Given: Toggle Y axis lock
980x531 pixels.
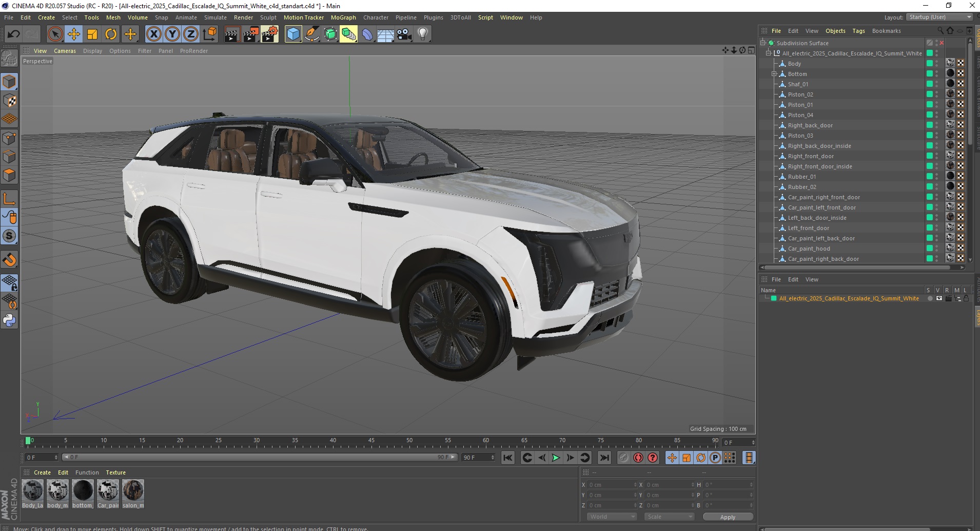Looking at the screenshot, I should (172, 34).
